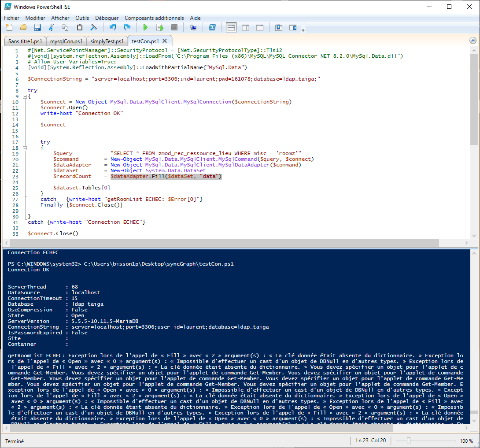The width and height of the screenshot is (480, 448).
Task: Toggle Show Script Pane Right layout
Action: [x=245, y=28]
